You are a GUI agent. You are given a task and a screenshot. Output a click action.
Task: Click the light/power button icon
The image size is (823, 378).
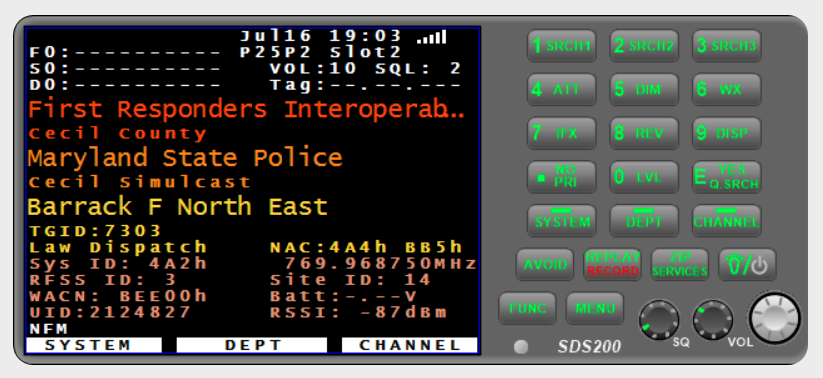pyautogui.click(x=747, y=265)
